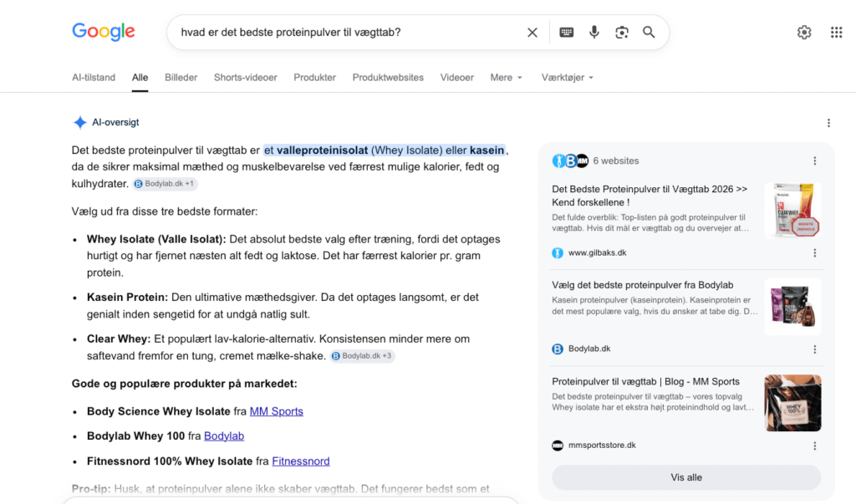Click 'Vælg ud fra disse tre bedste formater:' text
856x504 pixels.
coord(165,211)
